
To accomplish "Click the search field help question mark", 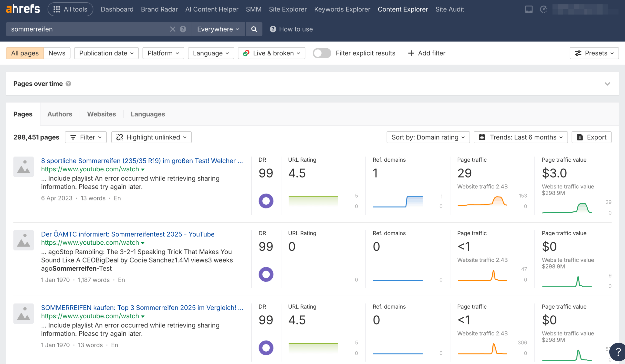I will 183,29.
